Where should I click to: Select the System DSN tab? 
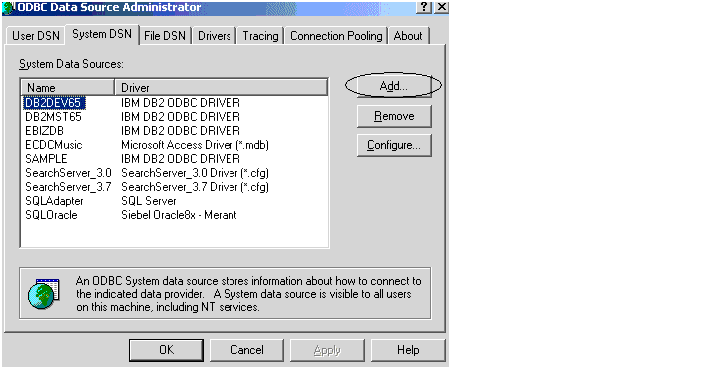tap(102, 34)
